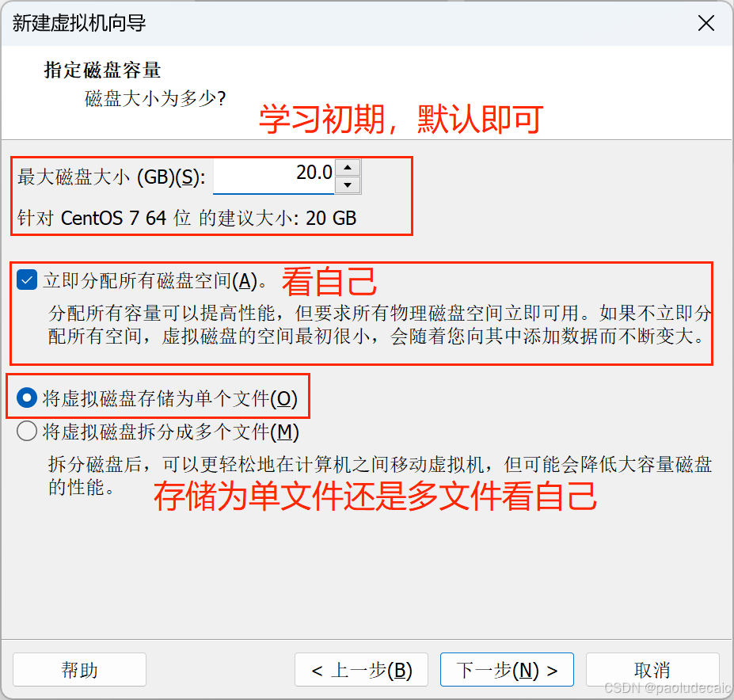Close the 新建虚拟机向导 dialog with the X
Screen dimensions: 734x700
pos(706,23)
